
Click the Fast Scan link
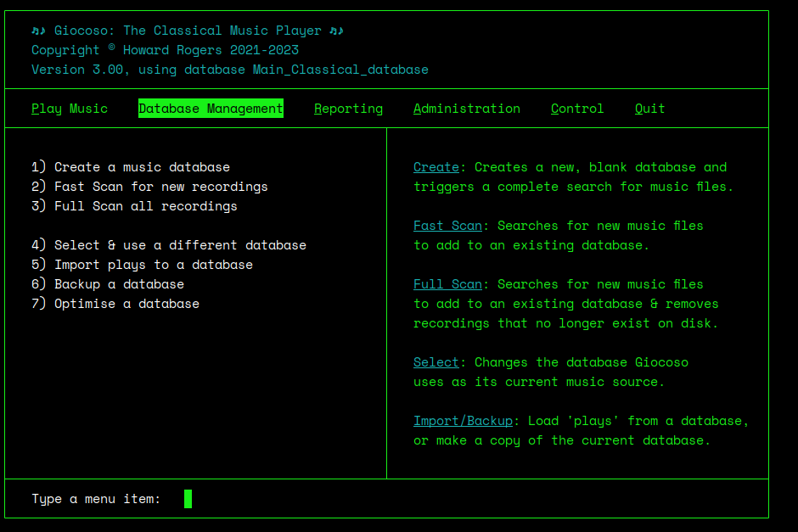coord(447,225)
